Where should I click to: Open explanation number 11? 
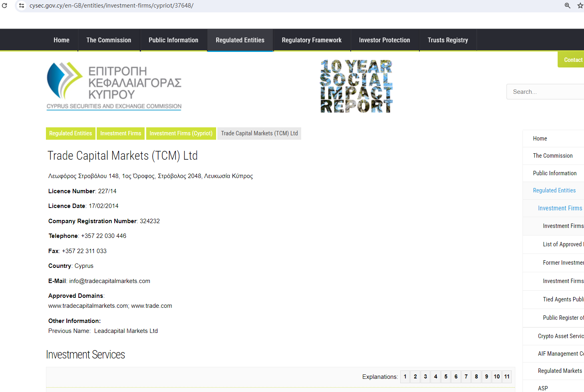click(x=507, y=377)
